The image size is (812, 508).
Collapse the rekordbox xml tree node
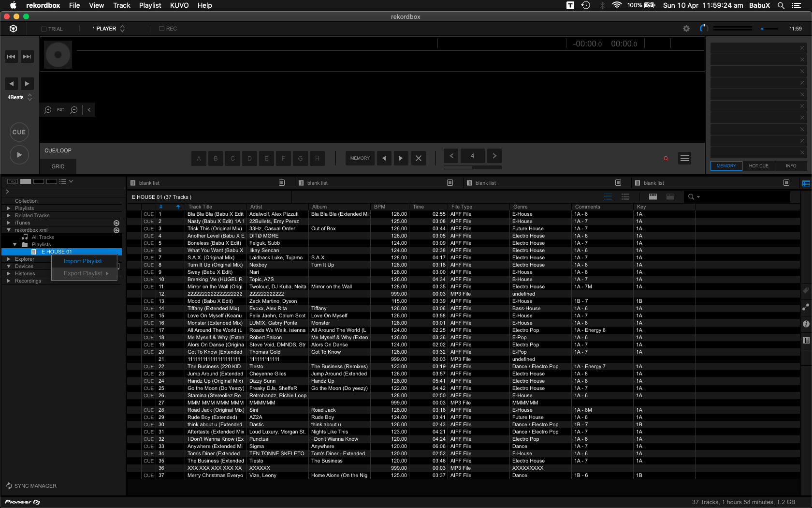click(x=8, y=230)
